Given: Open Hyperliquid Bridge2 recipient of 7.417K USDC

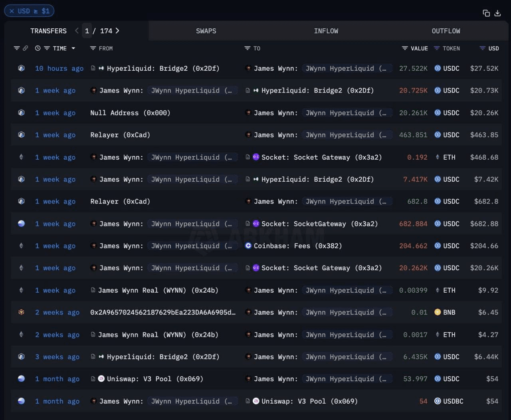Looking at the screenshot, I should click(x=318, y=179).
